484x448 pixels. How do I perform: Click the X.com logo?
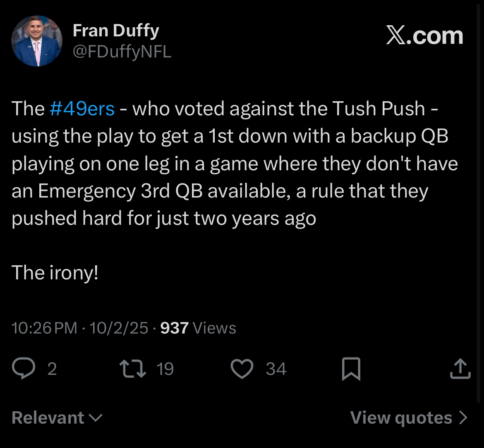tap(424, 36)
